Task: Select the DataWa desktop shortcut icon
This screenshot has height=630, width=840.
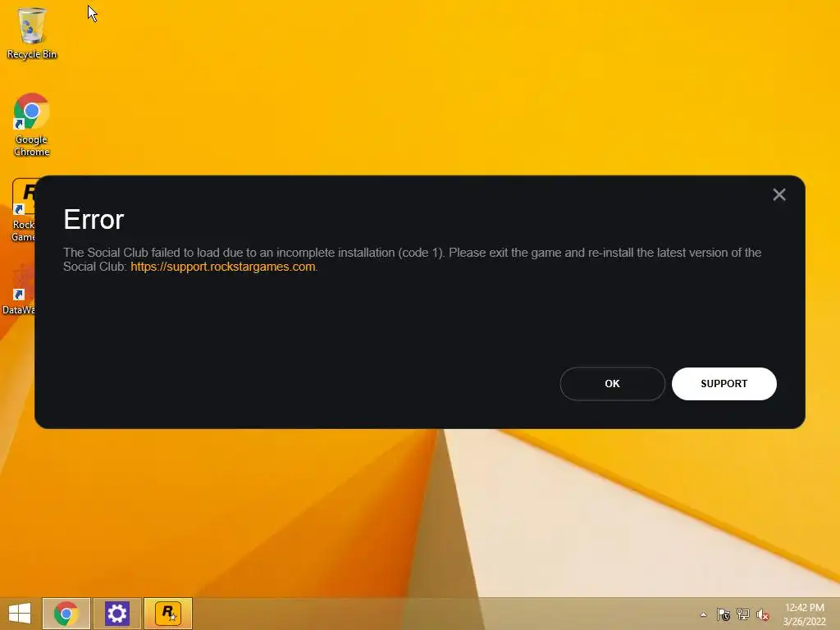Action: 18,290
